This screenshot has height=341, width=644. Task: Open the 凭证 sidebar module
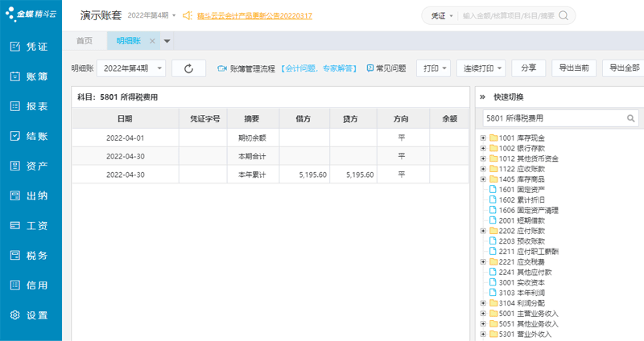[29, 47]
